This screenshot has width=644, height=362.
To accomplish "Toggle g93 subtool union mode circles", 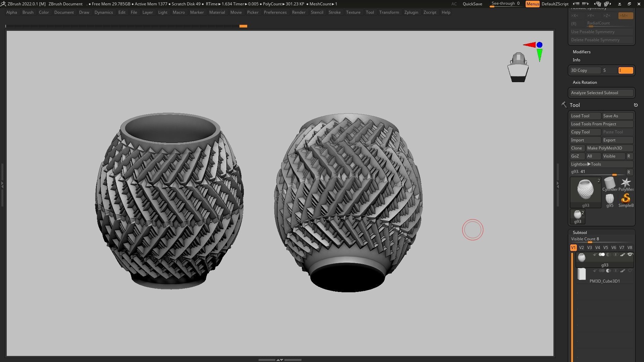I will pyautogui.click(x=602, y=255).
